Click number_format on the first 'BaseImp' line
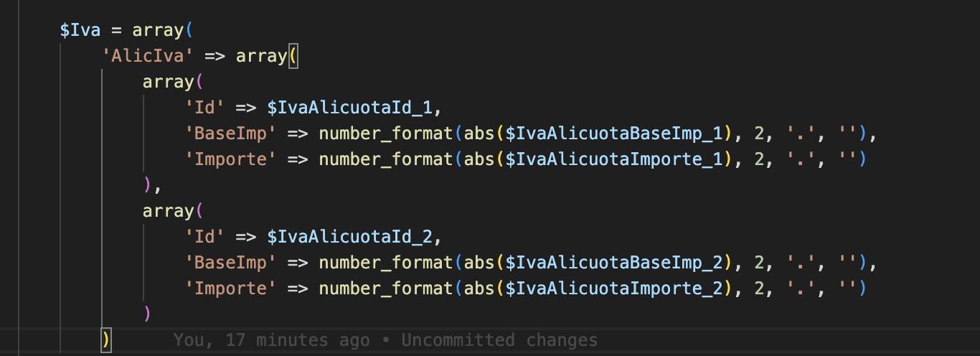Viewport: 980px width, 356px height. point(385,133)
